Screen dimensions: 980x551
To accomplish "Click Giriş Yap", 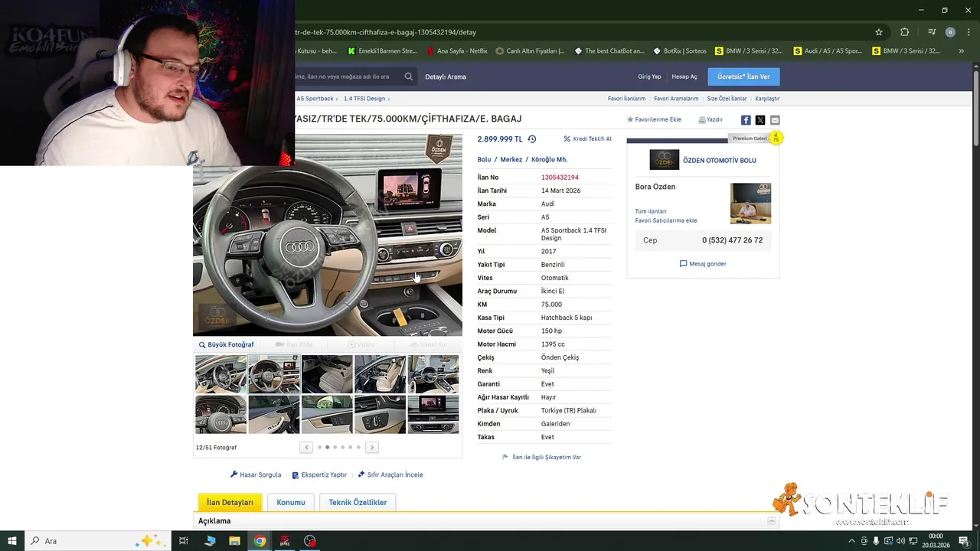I will click(649, 77).
